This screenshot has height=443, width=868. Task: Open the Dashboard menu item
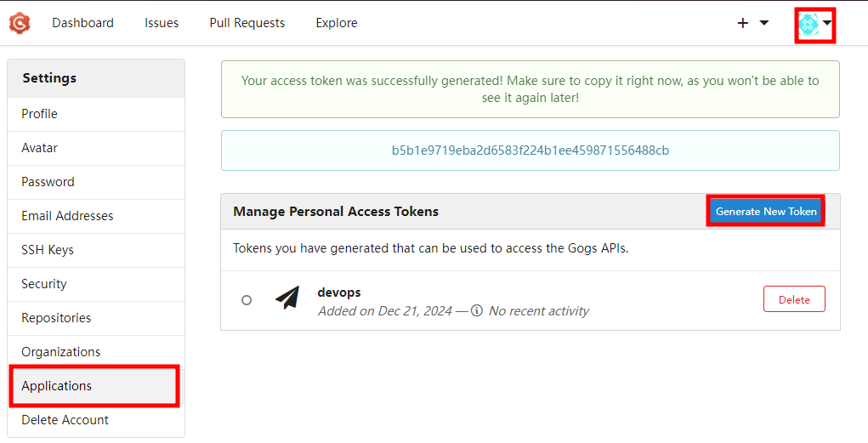point(83,23)
